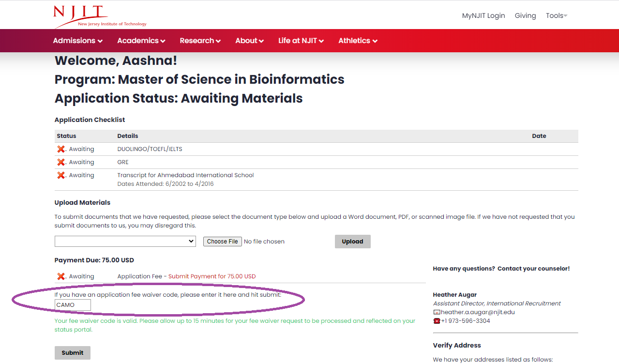The width and height of the screenshot is (619, 364).
Task: Click the fee waiver code input field
Action: (x=73, y=305)
